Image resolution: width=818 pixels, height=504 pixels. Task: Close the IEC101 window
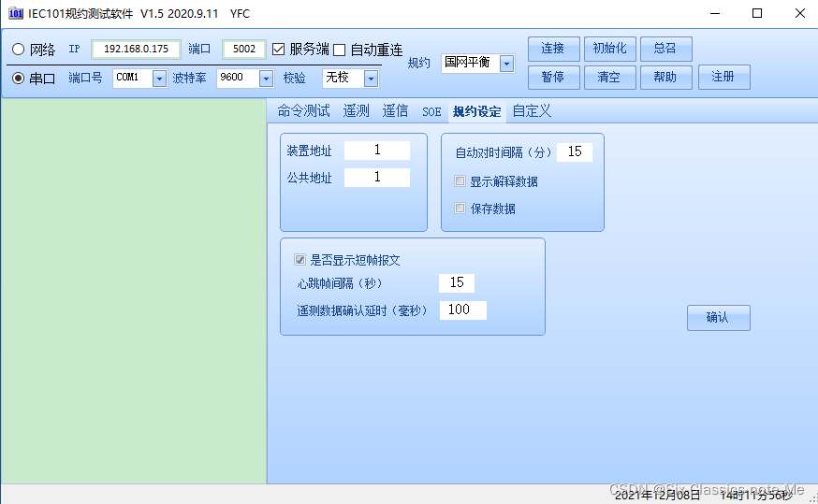pyautogui.click(x=799, y=13)
